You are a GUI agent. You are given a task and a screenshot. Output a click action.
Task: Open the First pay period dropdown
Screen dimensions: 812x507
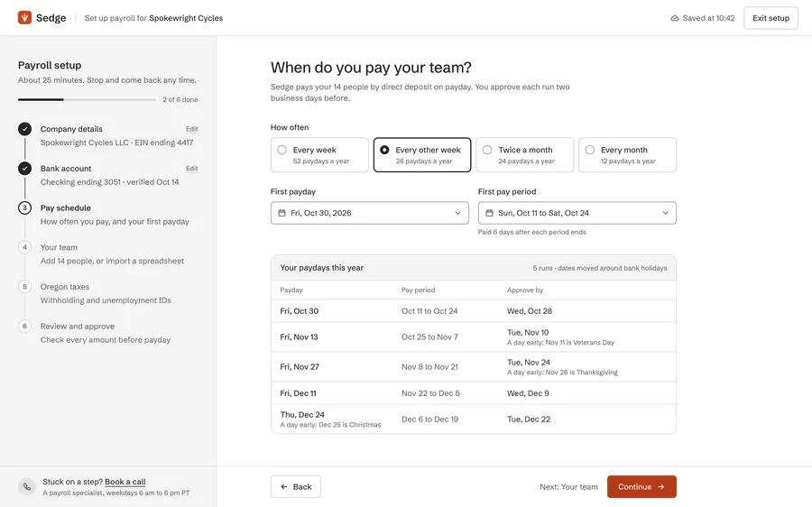[577, 213]
